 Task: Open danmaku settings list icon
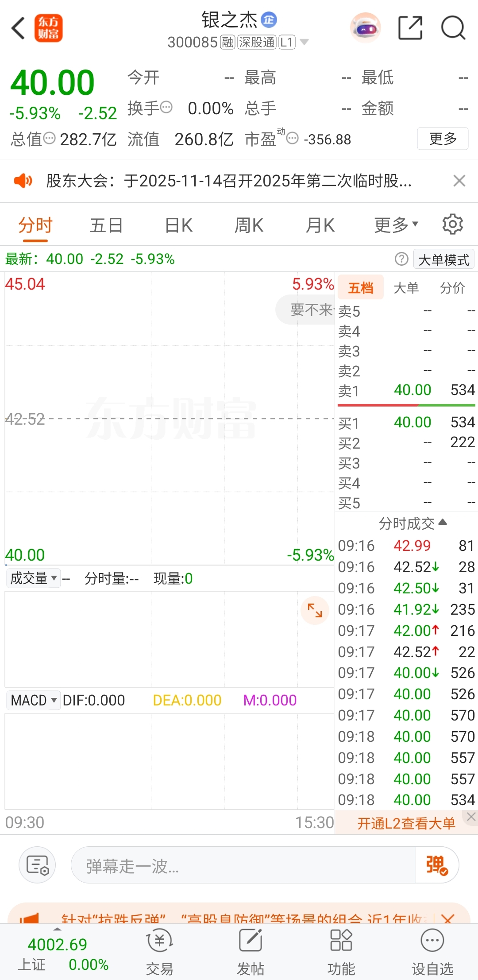click(37, 864)
